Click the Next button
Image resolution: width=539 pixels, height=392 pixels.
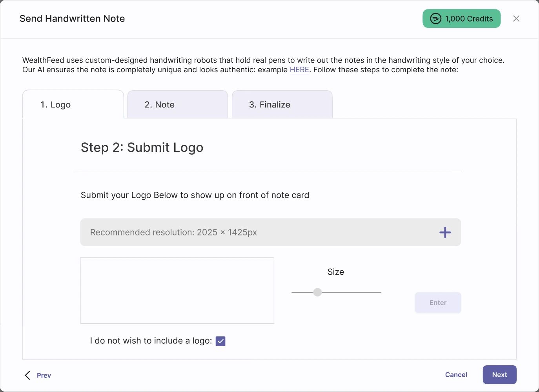point(499,375)
